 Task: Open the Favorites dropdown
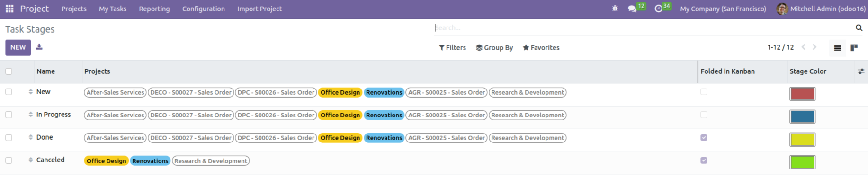[541, 48]
